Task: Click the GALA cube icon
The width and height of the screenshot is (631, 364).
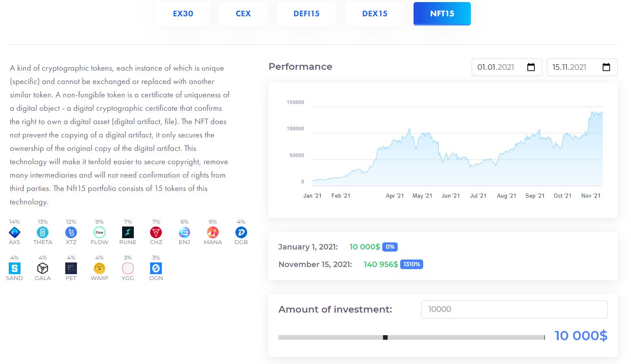Action: point(43,268)
